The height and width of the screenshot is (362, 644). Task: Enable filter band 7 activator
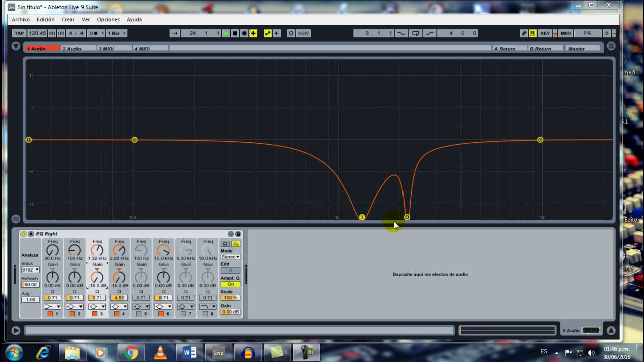pos(183,314)
